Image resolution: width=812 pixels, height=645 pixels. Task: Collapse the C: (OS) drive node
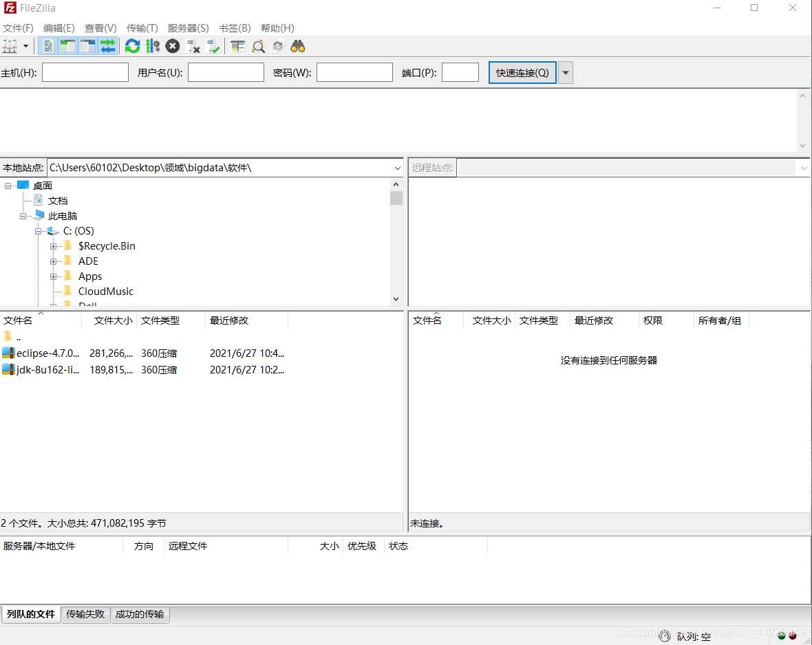coord(38,232)
